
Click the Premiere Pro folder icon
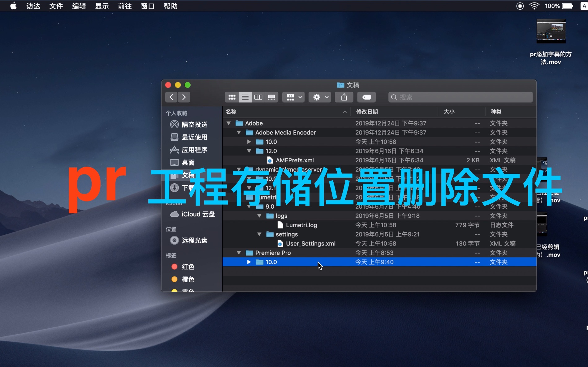pyautogui.click(x=249, y=253)
